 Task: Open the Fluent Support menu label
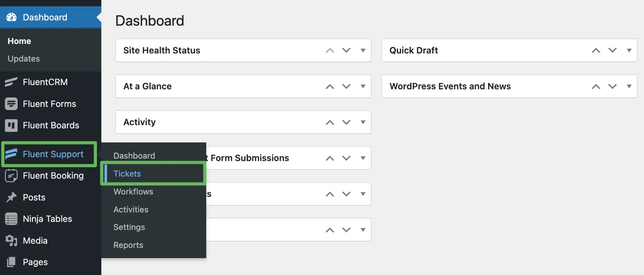53,154
